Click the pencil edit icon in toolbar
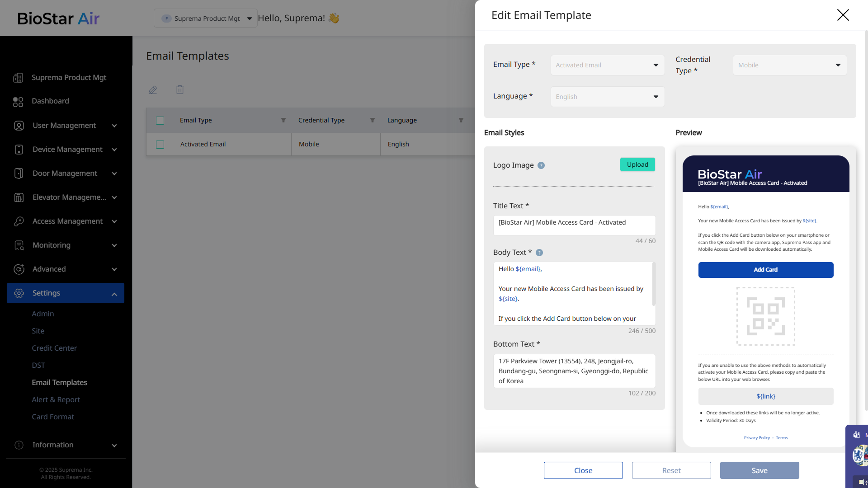This screenshot has width=868, height=488. click(x=153, y=90)
